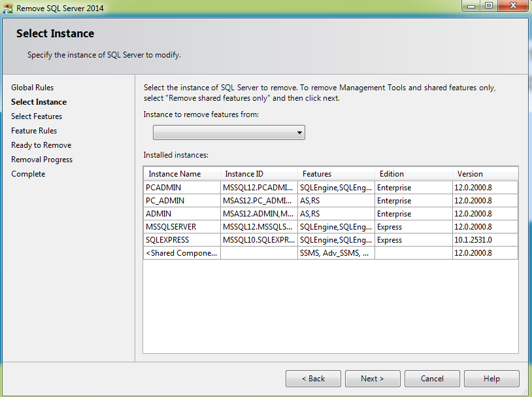Image resolution: width=532 pixels, height=397 pixels.
Task: Expand the instance selection combo box arrow
Action: [x=300, y=132]
